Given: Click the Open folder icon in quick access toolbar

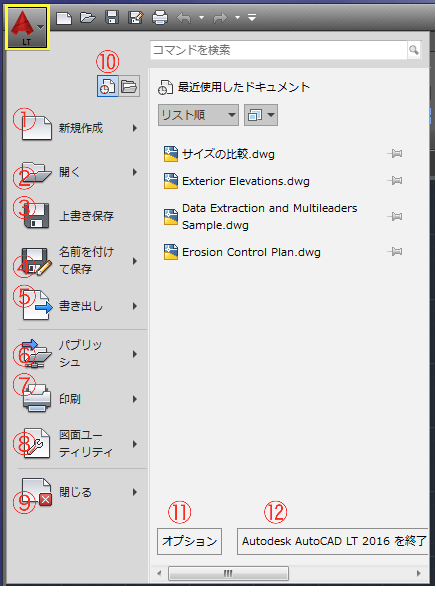Looking at the screenshot, I should (88, 17).
